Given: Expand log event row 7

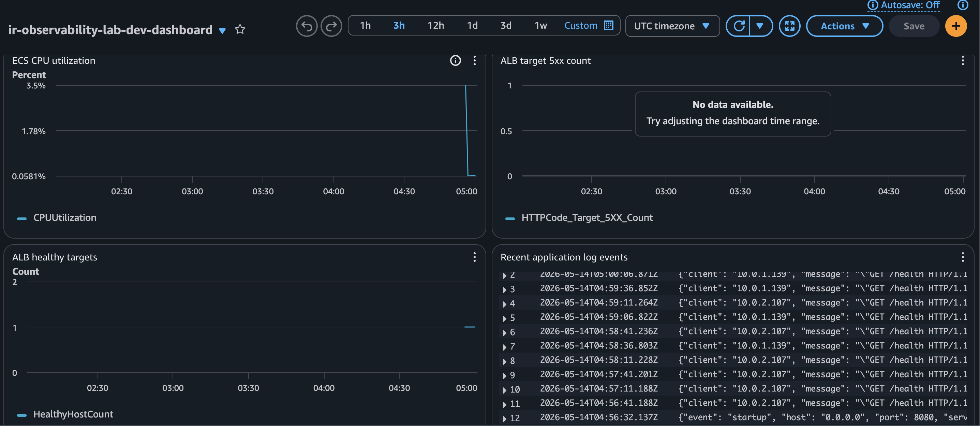Looking at the screenshot, I should [x=504, y=347].
